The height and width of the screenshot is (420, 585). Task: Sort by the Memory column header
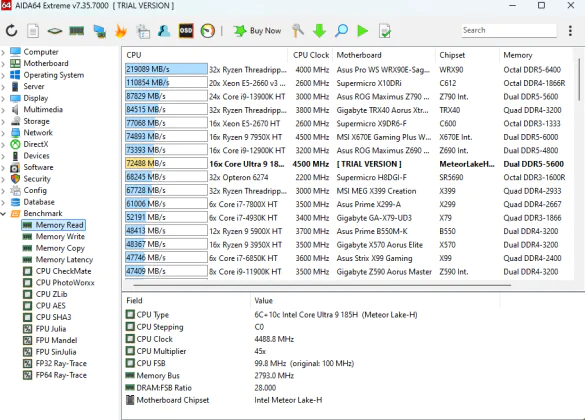(x=536, y=55)
